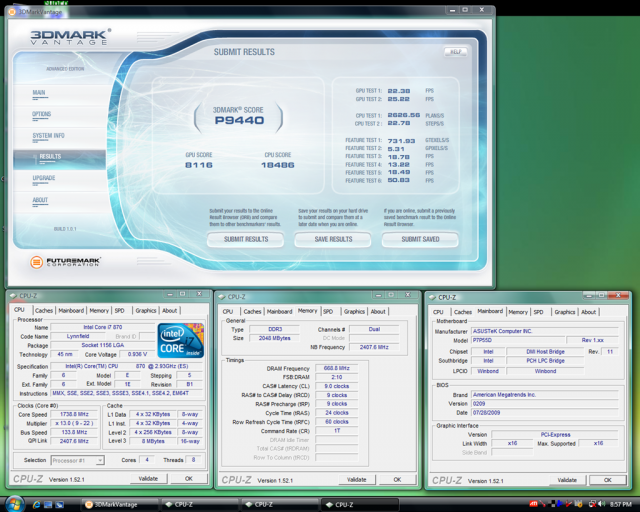Switch to About tab in CPU-Z CPU window
The image size is (640, 512).
(170, 311)
